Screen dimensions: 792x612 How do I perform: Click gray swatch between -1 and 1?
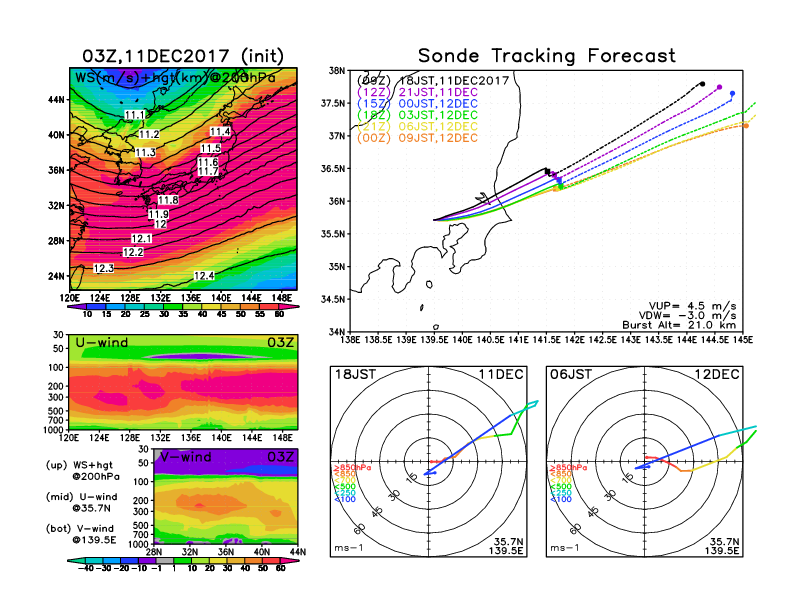pos(164,560)
